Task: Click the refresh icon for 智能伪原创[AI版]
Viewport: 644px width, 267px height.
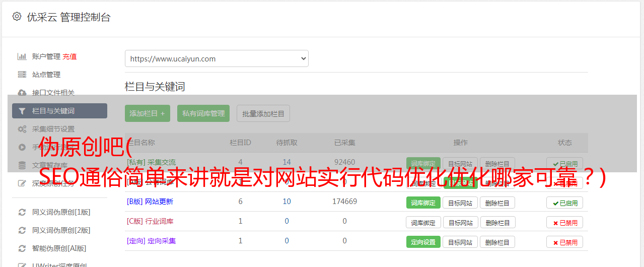Action: tap(22, 248)
